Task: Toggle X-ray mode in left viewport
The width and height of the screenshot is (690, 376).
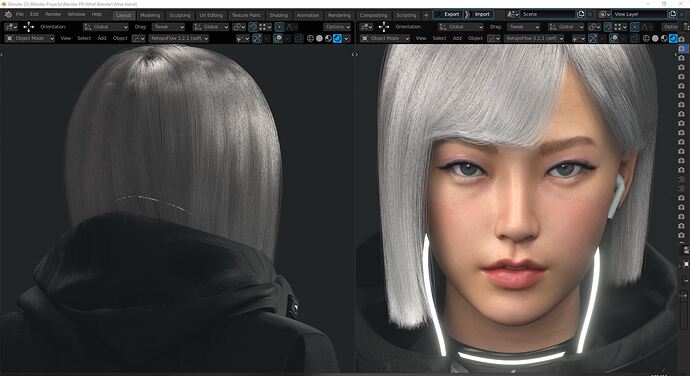Action: (299, 38)
